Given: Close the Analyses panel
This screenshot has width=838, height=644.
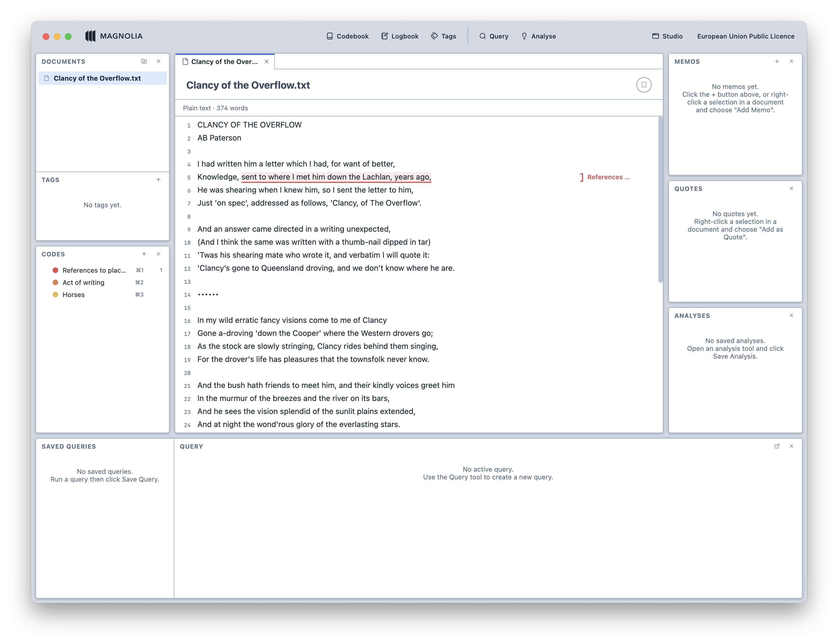Looking at the screenshot, I should pos(791,315).
